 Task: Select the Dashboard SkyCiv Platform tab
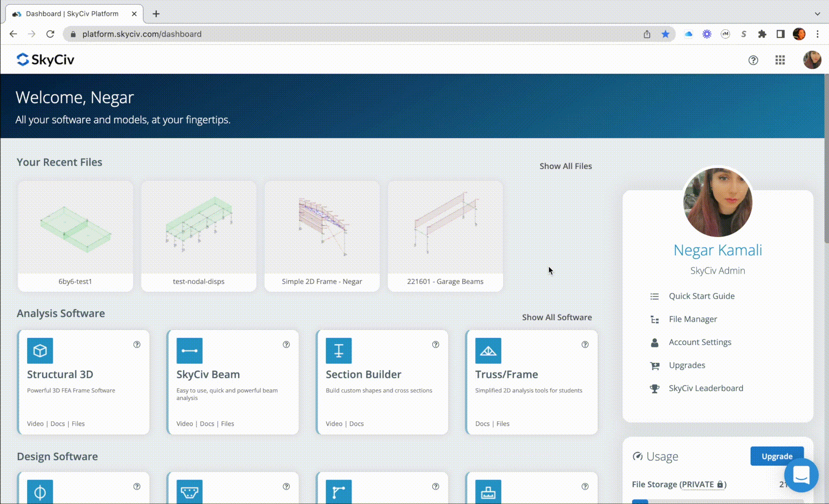72,14
